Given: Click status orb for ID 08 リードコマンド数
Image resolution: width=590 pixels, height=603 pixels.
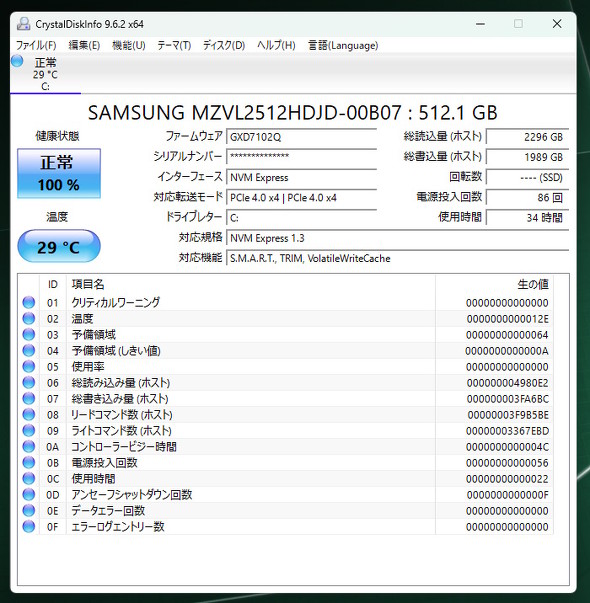Looking at the screenshot, I should (x=28, y=415).
